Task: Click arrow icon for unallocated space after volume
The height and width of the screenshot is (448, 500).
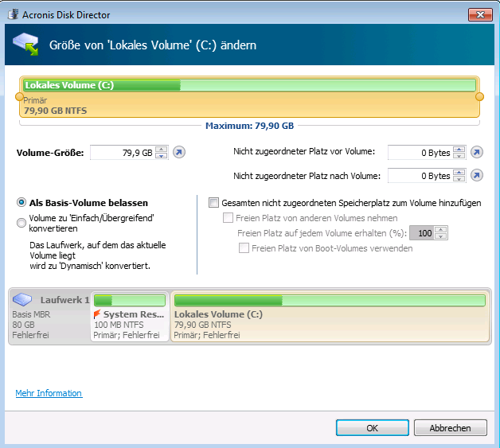Action: (477, 175)
